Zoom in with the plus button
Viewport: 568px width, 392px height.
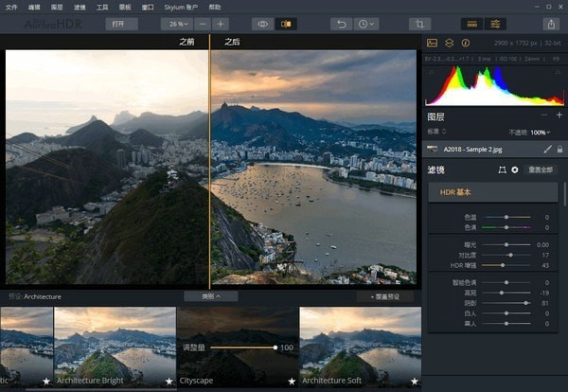220,24
